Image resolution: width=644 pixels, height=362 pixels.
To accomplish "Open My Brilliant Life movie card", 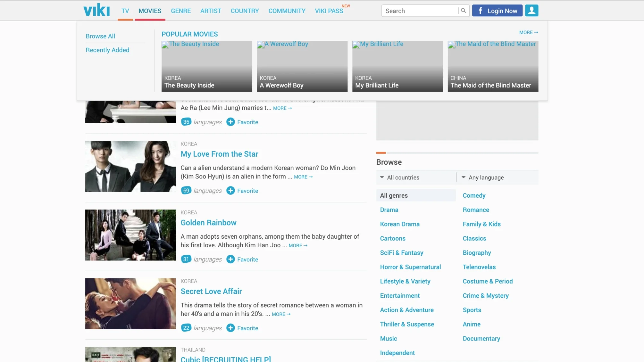I will pos(397,66).
